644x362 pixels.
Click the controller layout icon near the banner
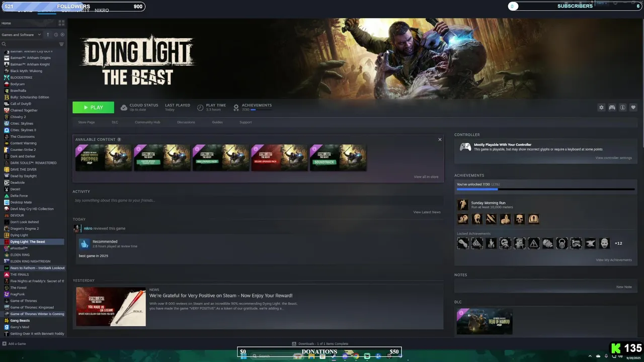point(612,108)
